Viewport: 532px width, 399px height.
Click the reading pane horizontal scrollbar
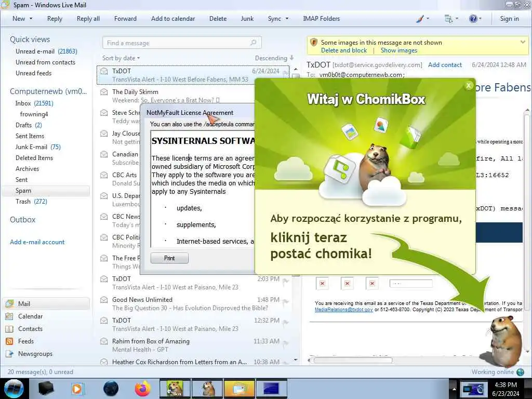pos(353,361)
